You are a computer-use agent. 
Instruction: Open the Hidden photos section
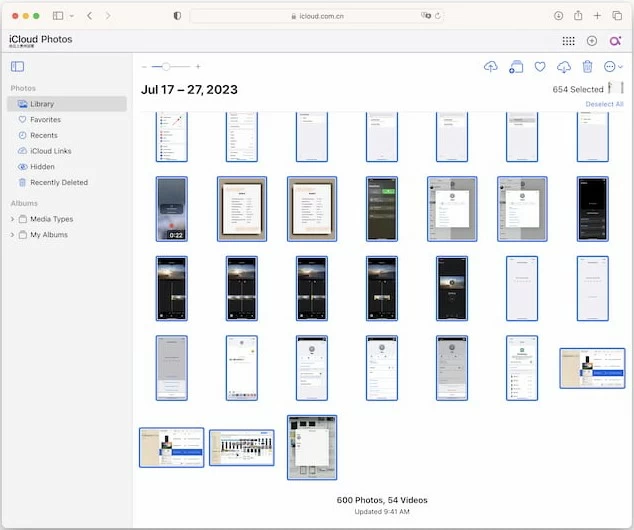[42, 167]
